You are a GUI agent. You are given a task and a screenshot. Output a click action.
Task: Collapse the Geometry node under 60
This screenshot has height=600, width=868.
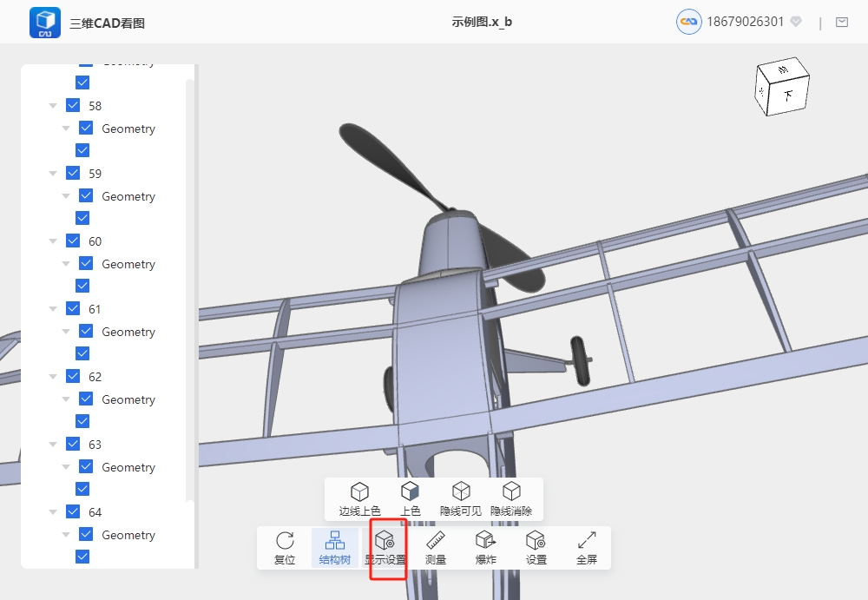pyautogui.click(x=66, y=264)
